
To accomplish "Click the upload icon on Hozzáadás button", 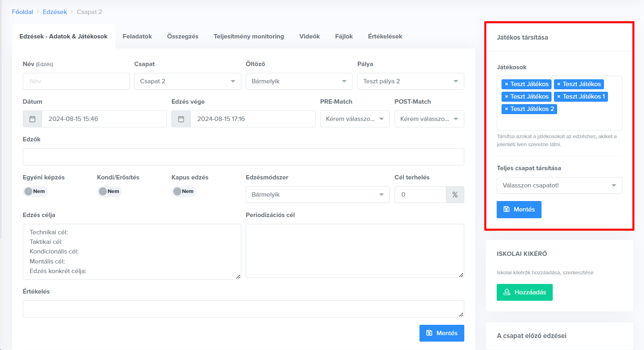I will (507, 292).
